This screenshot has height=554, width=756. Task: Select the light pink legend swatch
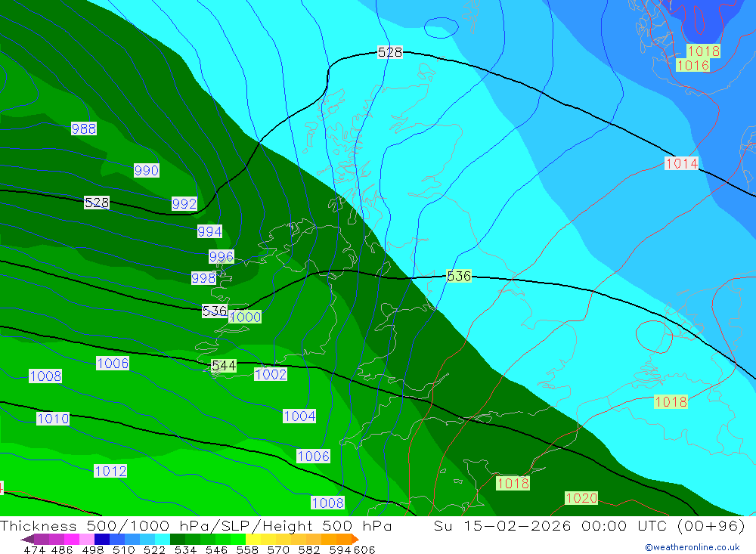pyautogui.click(x=87, y=539)
